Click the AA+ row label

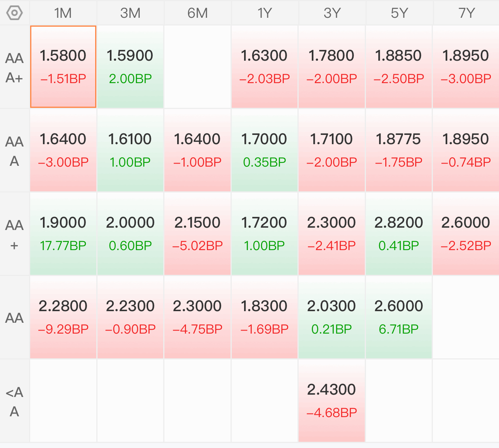coord(15,234)
